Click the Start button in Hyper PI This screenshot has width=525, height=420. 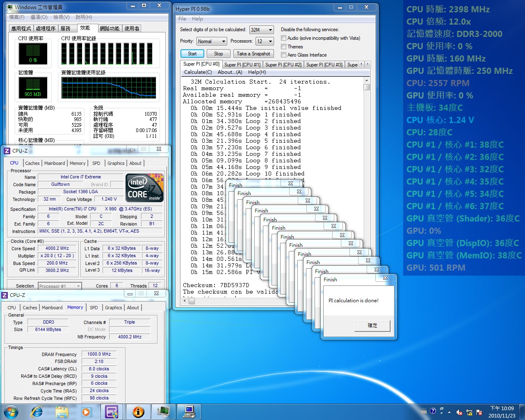pyautogui.click(x=192, y=54)
